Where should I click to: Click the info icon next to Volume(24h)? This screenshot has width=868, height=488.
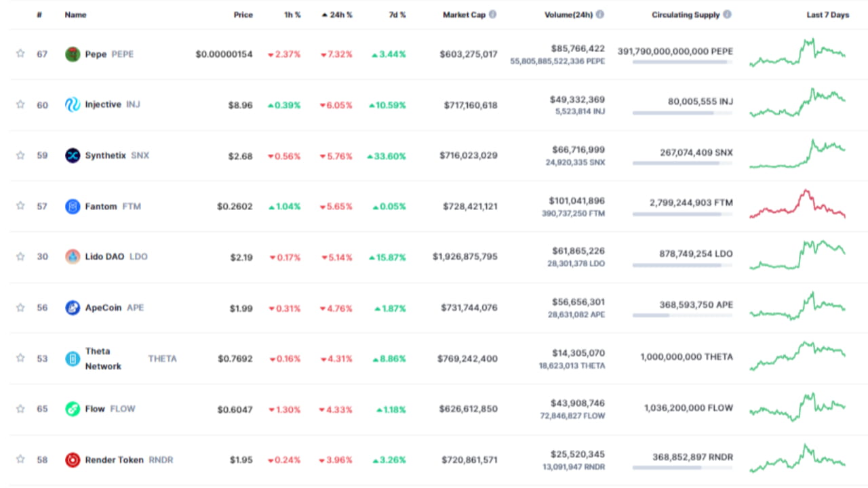tap(599, 14)
